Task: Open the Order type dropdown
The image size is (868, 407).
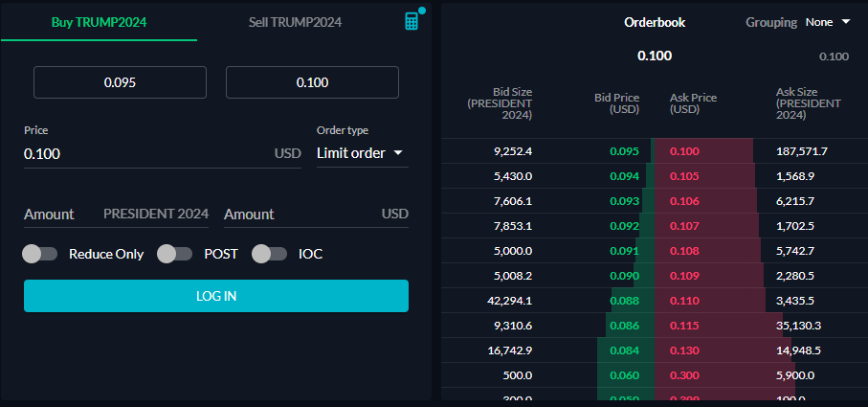Action: click(362, 153)
